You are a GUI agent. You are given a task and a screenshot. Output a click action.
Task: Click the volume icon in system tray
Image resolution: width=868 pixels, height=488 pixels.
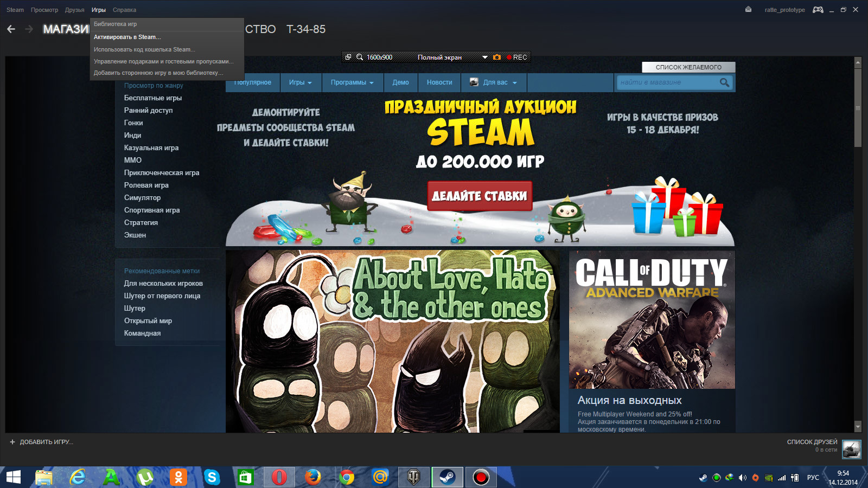tap(742, 478)
